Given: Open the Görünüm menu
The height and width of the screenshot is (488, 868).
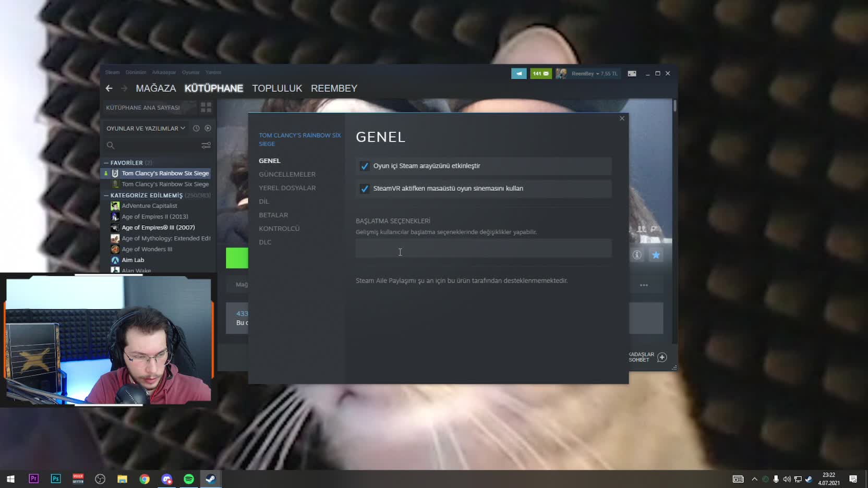Looking at the screenshot, I should 136,72.
